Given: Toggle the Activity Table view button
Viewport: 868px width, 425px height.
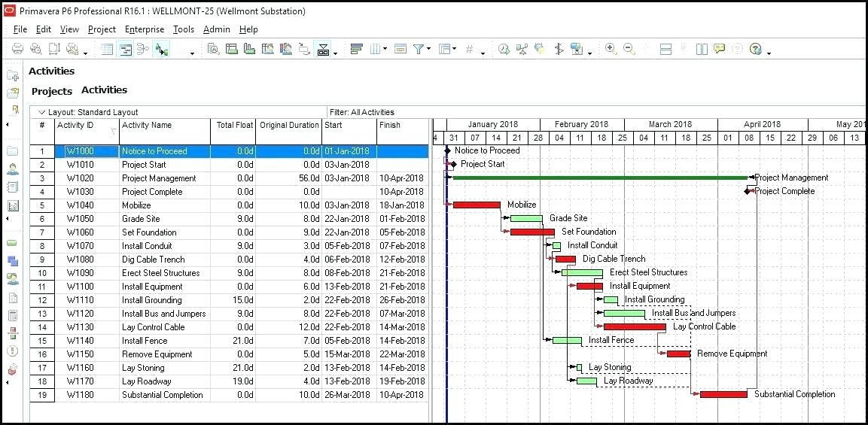Looking at the screenshot, I should pyautogui.click(x=108, y=50).
